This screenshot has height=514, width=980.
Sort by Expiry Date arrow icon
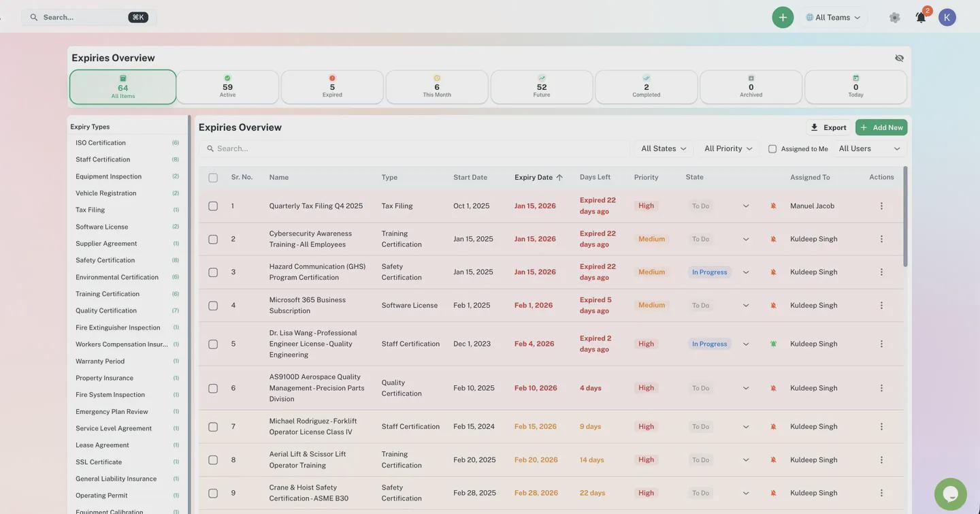click(559, 178)
